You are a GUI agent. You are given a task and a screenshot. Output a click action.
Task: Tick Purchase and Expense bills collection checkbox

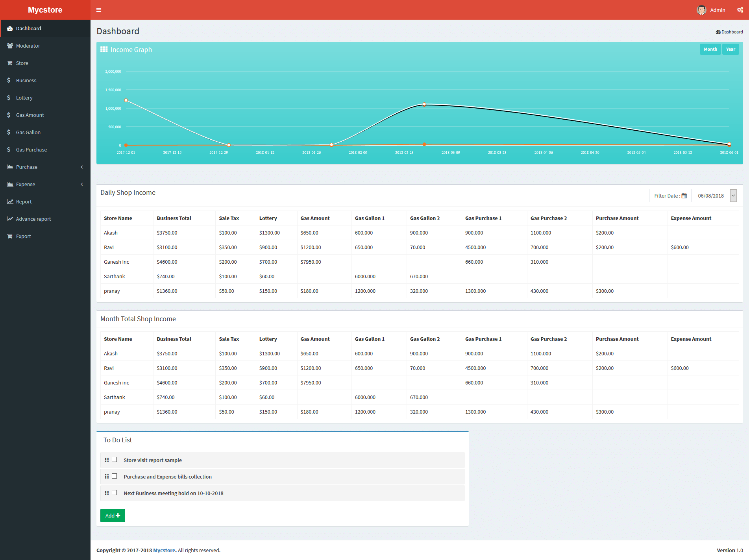tap(115, 476)
